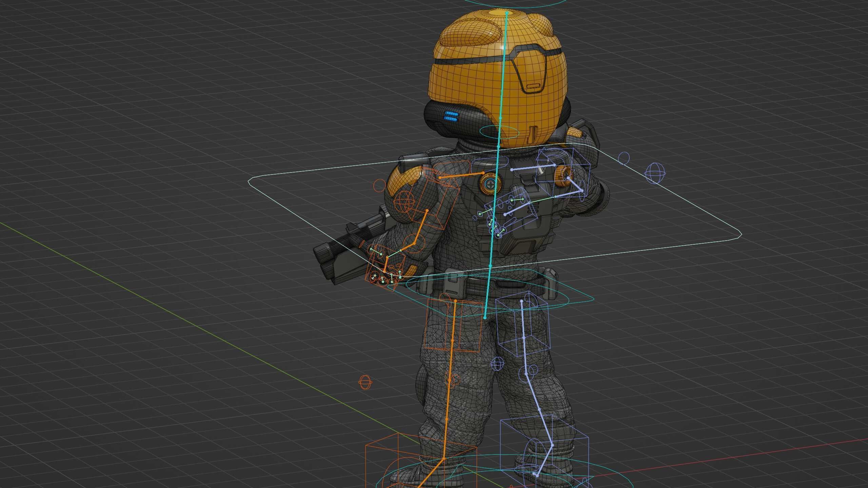Click the small purple circle near the shoulder pad
This screenshot has height=488, width=868.
coord(624,158)
